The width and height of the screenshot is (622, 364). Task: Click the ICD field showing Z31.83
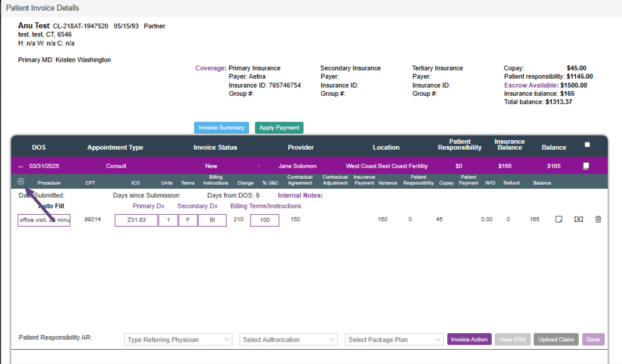pyautogui.click(x=136, y=220)
